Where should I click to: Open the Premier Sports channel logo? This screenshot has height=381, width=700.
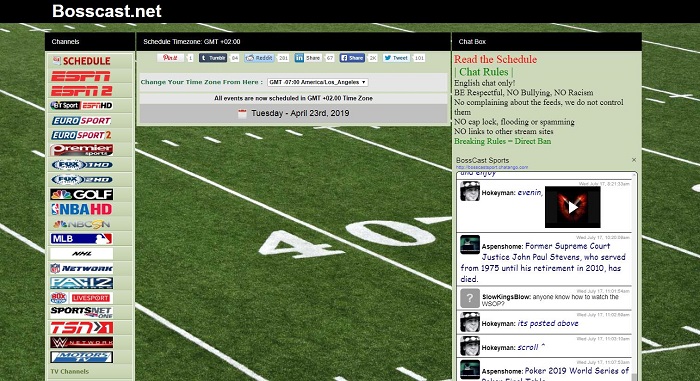tap(82, 150)
